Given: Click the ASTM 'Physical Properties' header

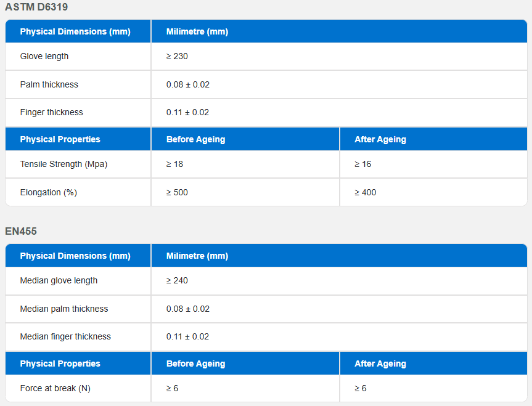Looking at the screenshot, I should (x=60, y=139).
